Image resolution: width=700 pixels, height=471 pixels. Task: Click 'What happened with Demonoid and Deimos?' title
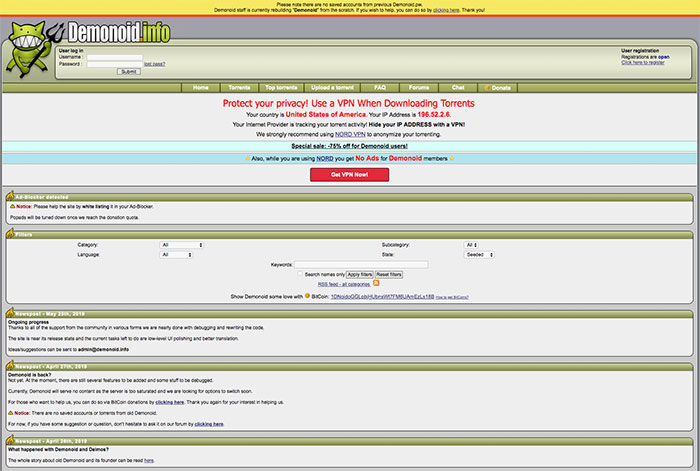[x=58, y=449]
